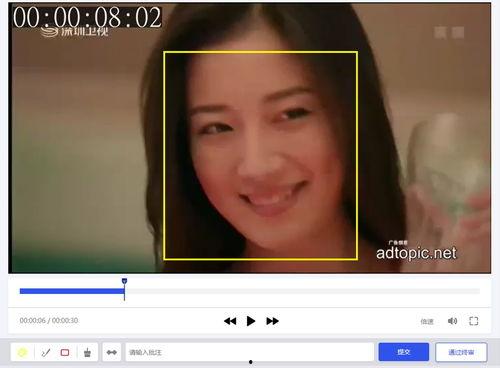
Task: Open the playback speed (倍速) option
Action: click(427, 321)
